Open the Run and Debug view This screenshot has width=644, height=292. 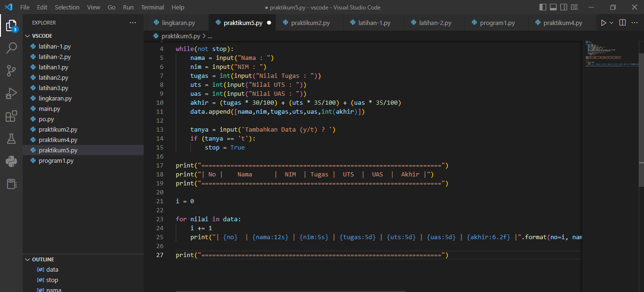[12, 92]
